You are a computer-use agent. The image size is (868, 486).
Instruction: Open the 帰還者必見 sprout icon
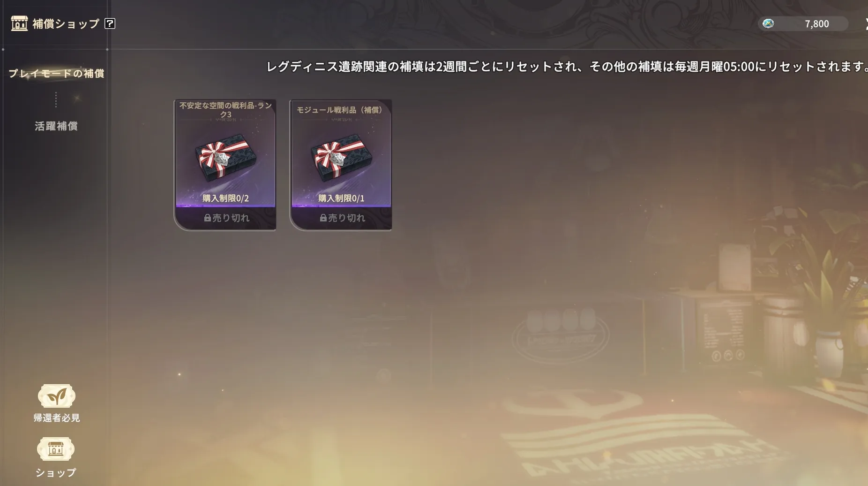pos(56,396)
